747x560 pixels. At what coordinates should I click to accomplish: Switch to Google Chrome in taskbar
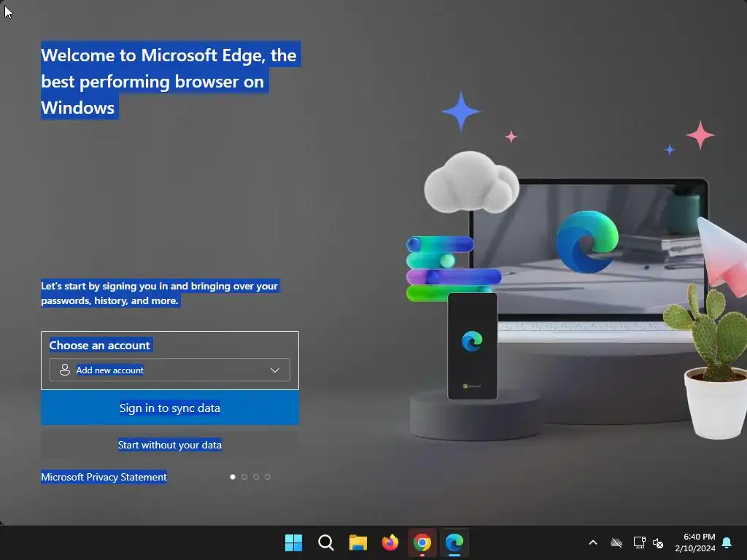tap(422, 542)
